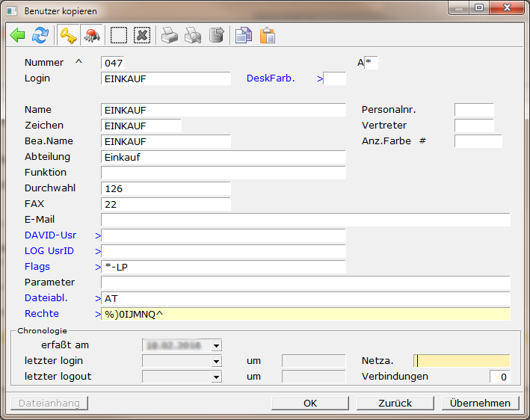Viewport: 530px width, 420px height.
Task: Click the empty dashed selection box icon
Action: (119, 35)
